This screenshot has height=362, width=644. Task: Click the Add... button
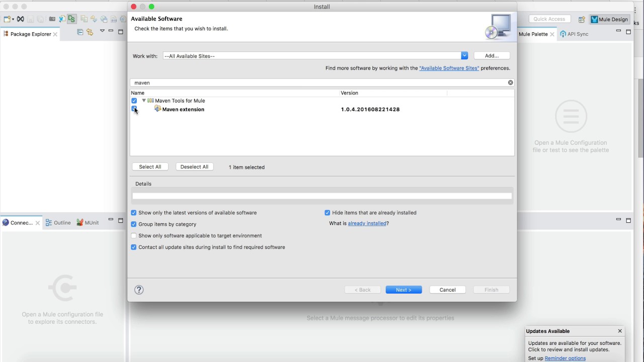tap(492, 56)
